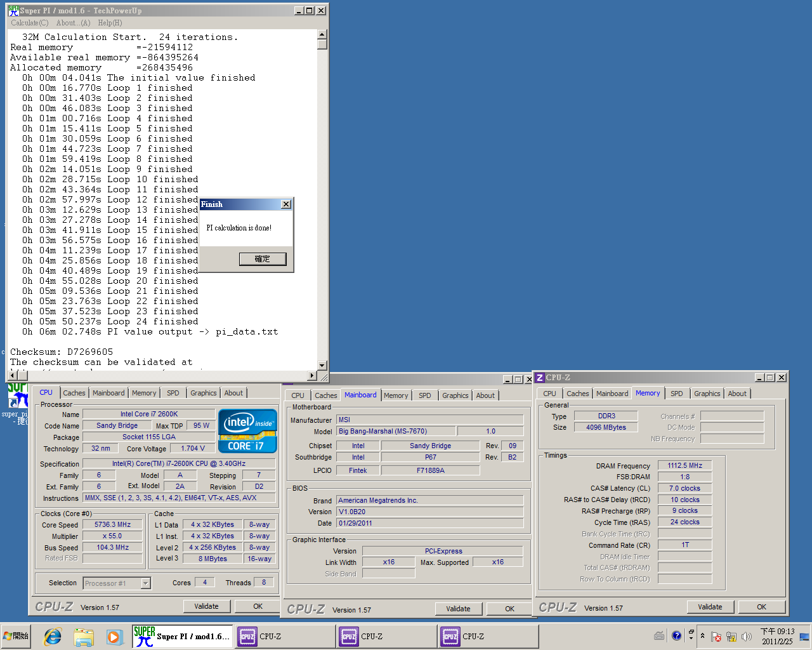Open Calculate menu in Super PI
This screenshot has height=650, width=812.
coord(29,23)
